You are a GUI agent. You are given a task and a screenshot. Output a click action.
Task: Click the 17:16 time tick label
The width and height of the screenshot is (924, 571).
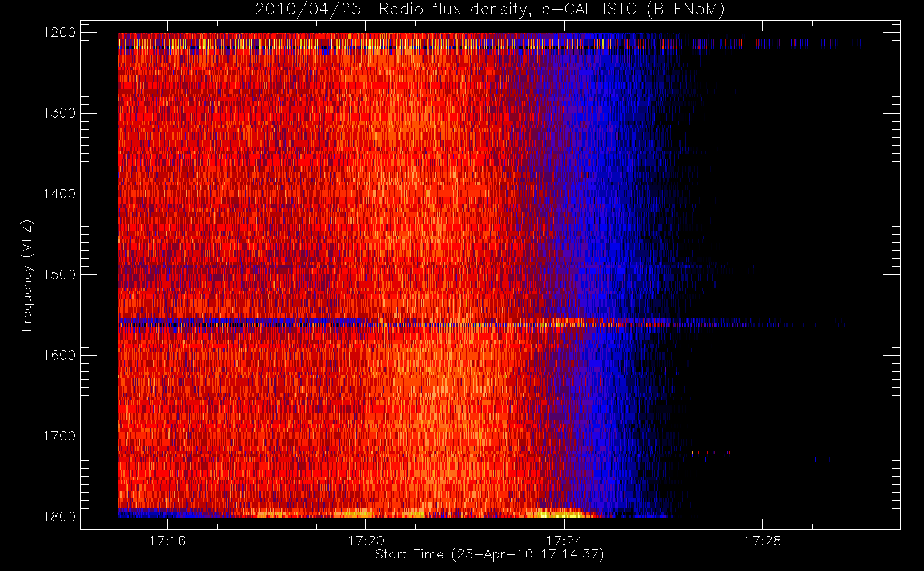167,541
